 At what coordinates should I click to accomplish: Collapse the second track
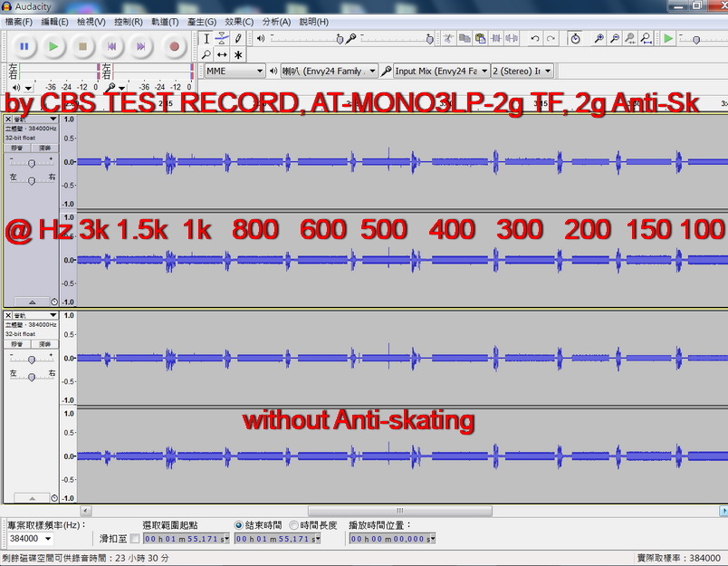pyautogui.click(x=32, y=498)
